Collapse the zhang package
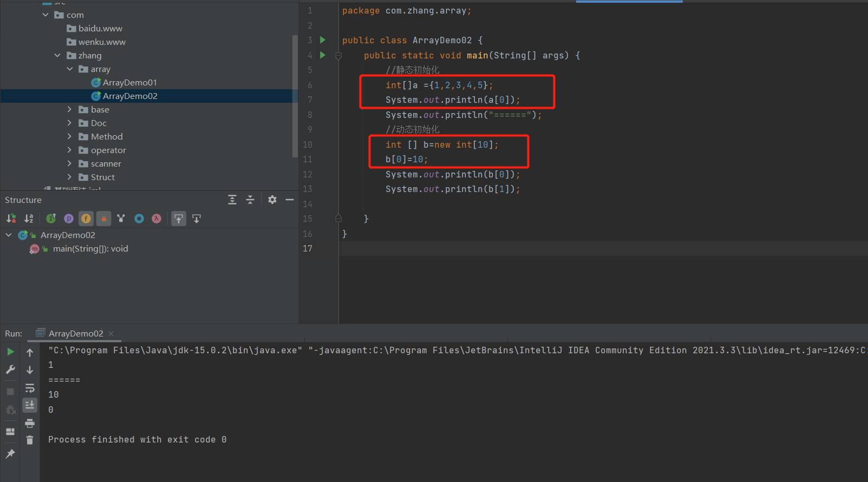 coord(57,55)
